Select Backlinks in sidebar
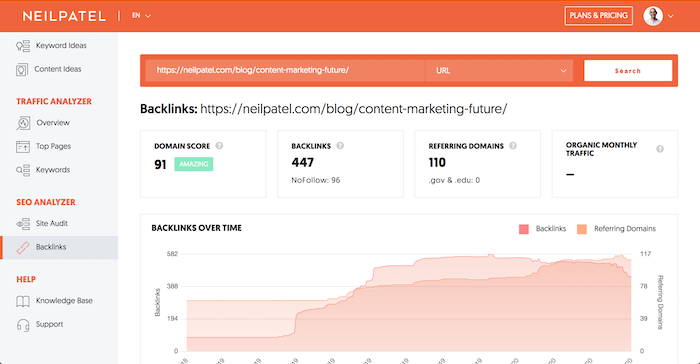The image size is (700, 364). pos(51,247)
